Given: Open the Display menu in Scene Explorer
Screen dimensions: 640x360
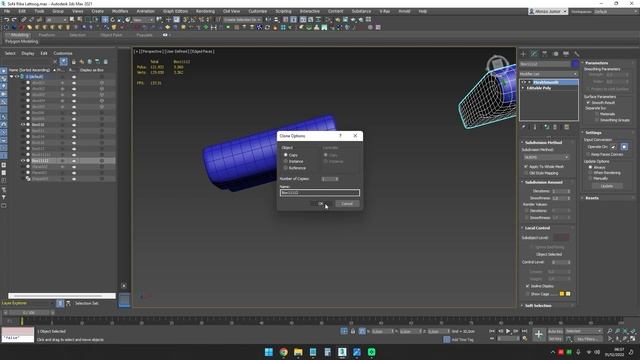Looking at the screenshot, I should click(x=28, y=53).
